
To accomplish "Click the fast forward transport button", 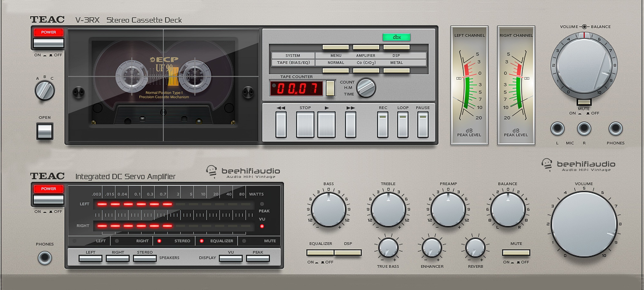I will click(x=350, y=124).
